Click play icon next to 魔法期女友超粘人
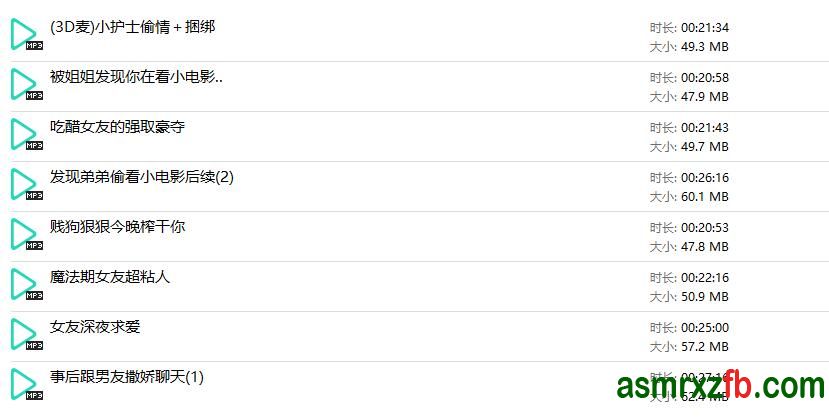Viewport: 829px width, 420px height. point(24,285)
